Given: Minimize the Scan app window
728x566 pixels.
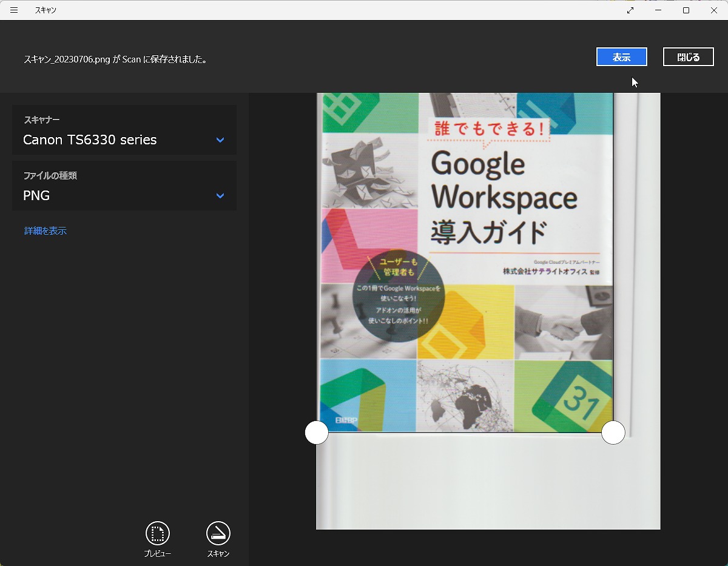Looking at the screenshot, I should (x=658, y=10).
